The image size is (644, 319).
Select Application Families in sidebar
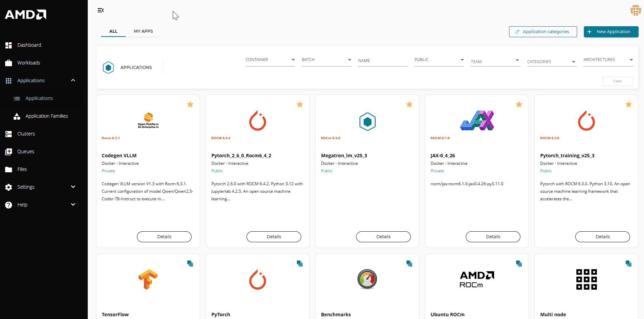[46, 116]
